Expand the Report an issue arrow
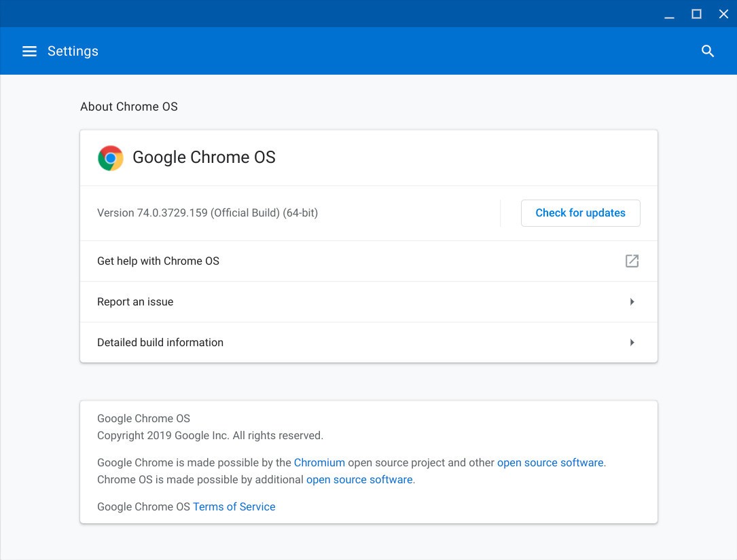This screenshot has width=737, height=560. point(632,301)
